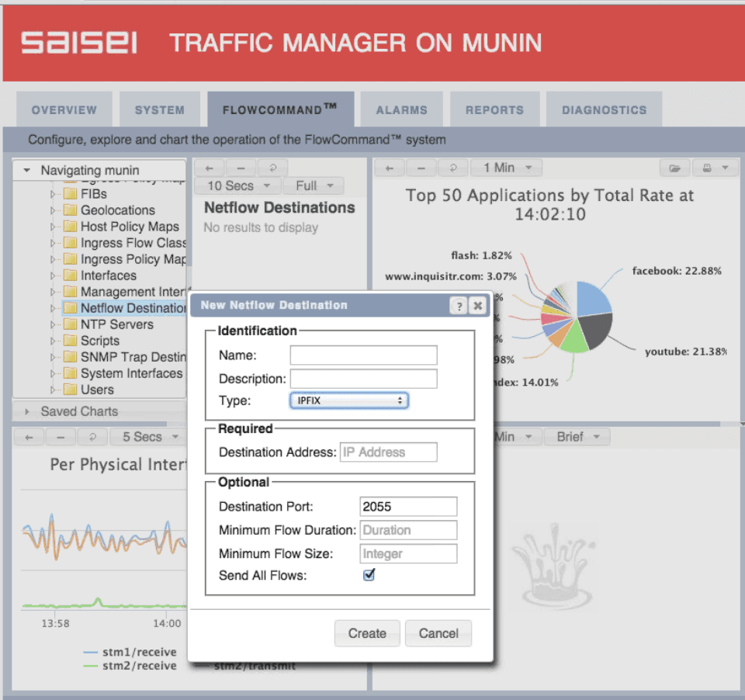This screenshot has width=745, height=700.
Task: Click the Cancel button
Action: 438,633
